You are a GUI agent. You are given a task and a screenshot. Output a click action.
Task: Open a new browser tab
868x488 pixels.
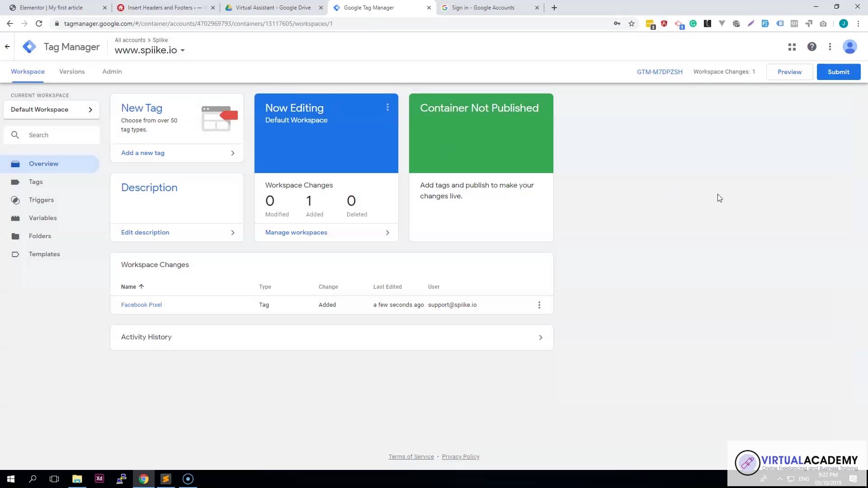554,8
